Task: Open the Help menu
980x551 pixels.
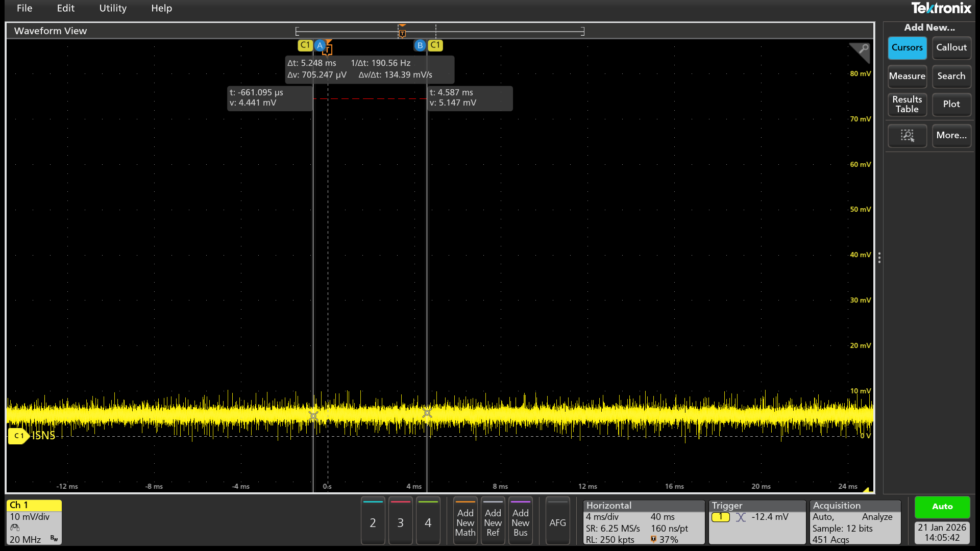Action: 161,8
